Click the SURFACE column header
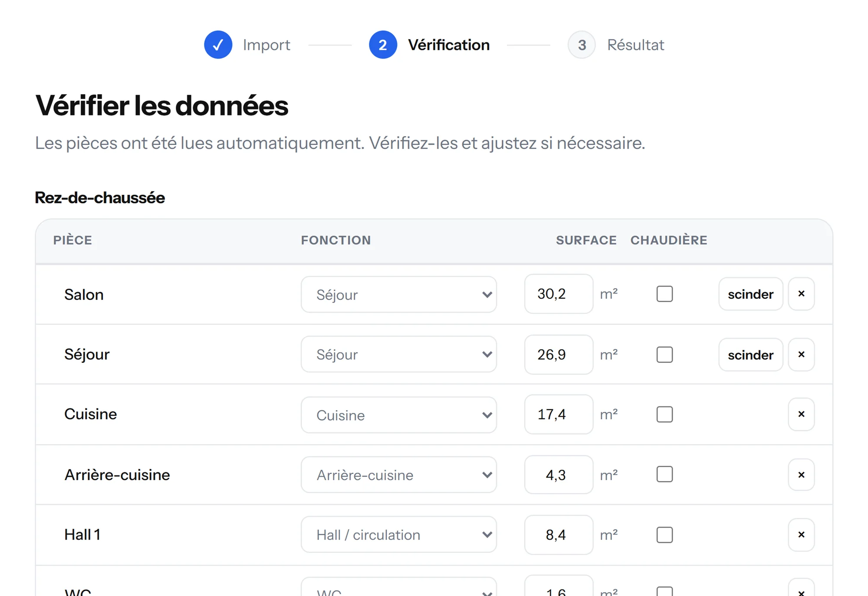Viewport: 868px width, 596px height. (586, 240)
